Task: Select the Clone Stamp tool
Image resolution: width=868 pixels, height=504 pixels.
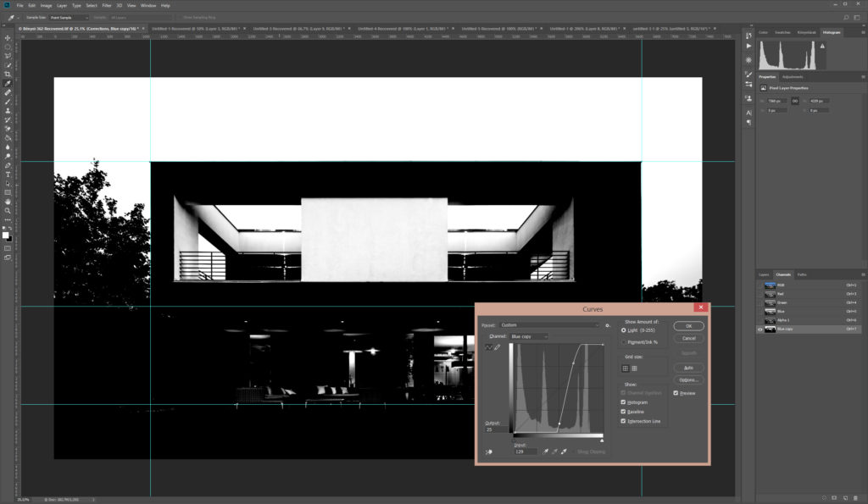Action: [8, 111]
